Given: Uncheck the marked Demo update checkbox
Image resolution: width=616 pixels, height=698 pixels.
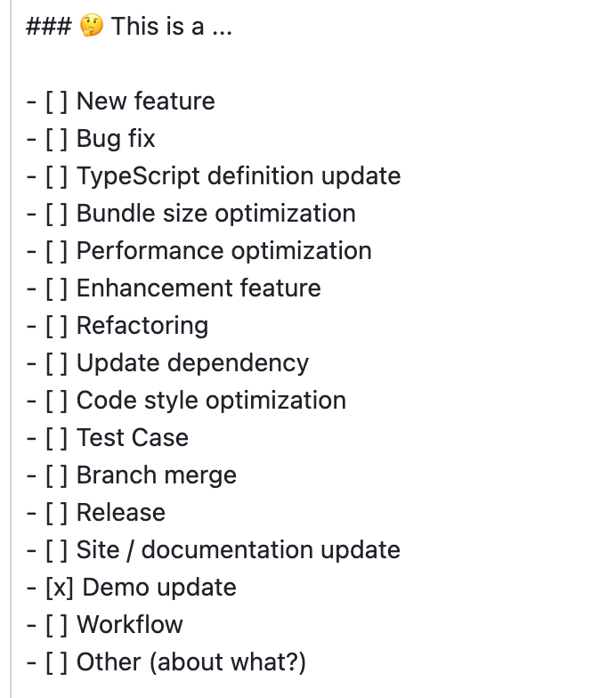Looking at the screenshot, I should point(59,588).
